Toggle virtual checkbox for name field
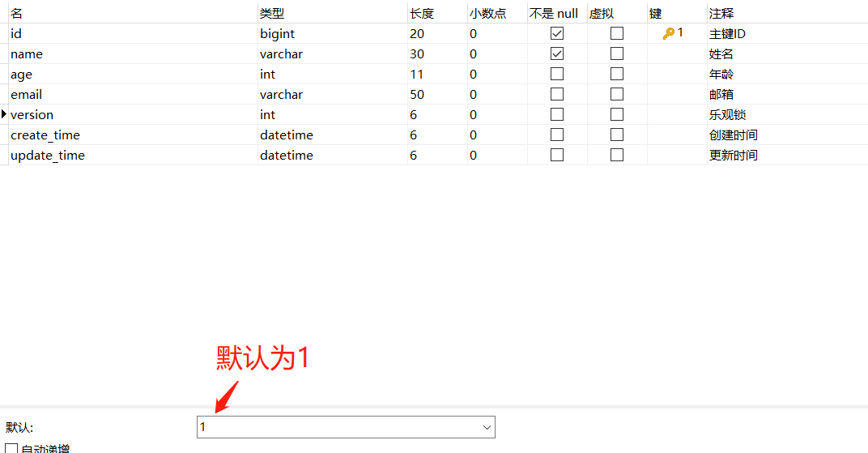 pyautogui.click(x=617, y=53)
